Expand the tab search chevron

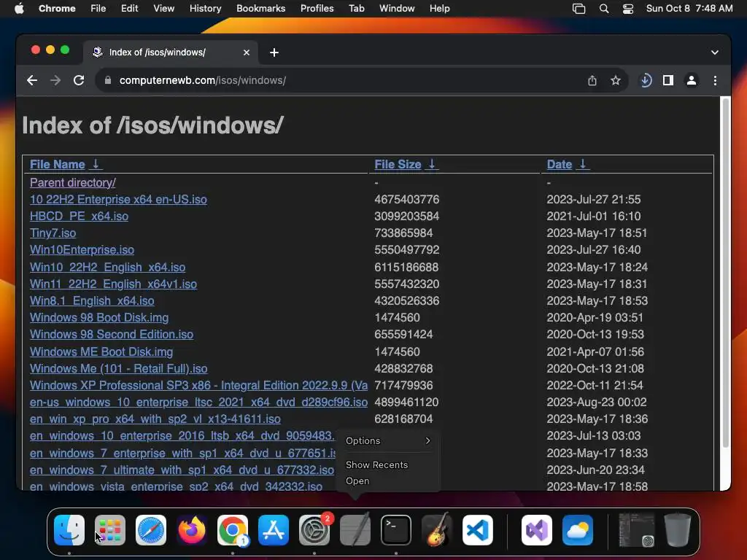click(x=715, y=52)
